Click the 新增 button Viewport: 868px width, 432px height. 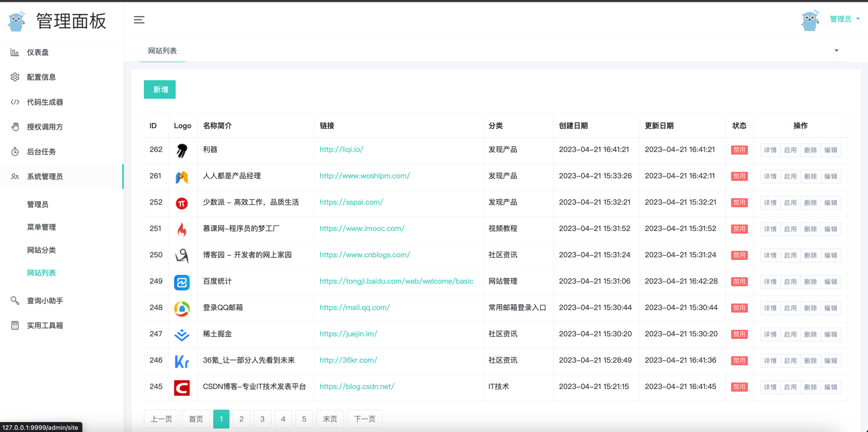click(160, 89)
